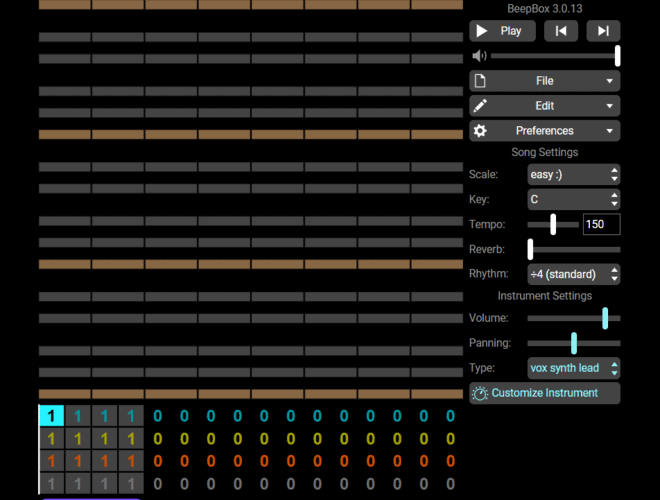
Task: Select orange channel empty pattern in bar five
Action: [157, 461]
